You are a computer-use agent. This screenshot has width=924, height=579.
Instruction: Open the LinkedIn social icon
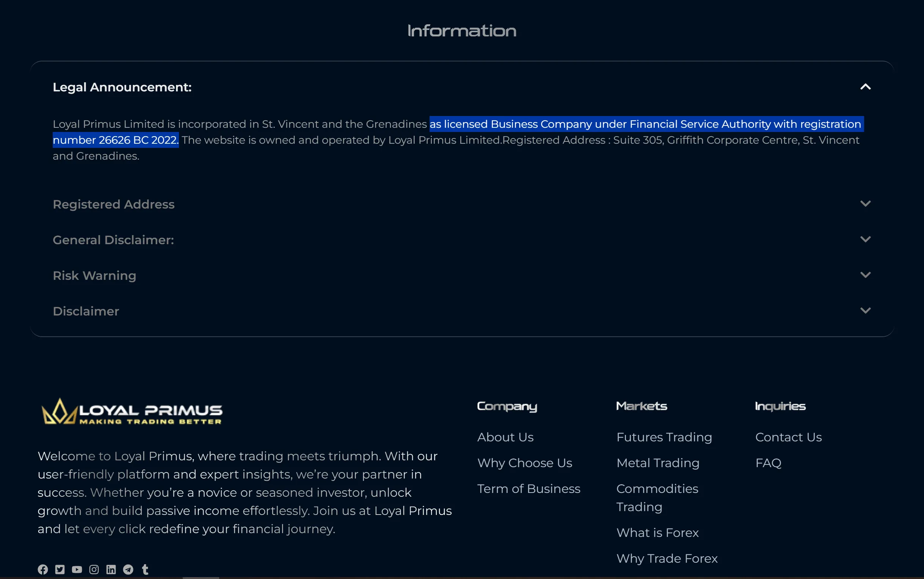pos(111,570)
